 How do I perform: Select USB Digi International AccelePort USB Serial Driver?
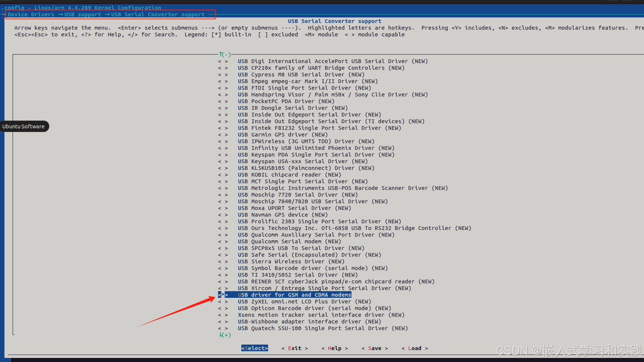[x=323, y=61]
